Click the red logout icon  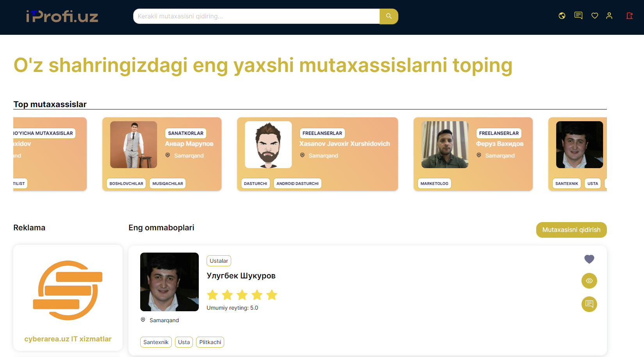(630, 16)
